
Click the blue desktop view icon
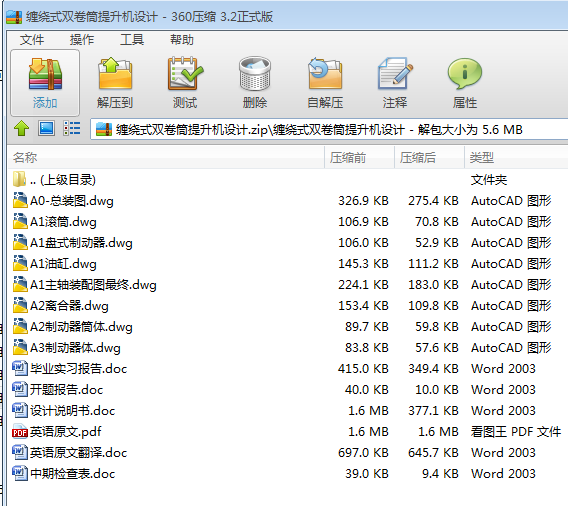tap(46, 129)
